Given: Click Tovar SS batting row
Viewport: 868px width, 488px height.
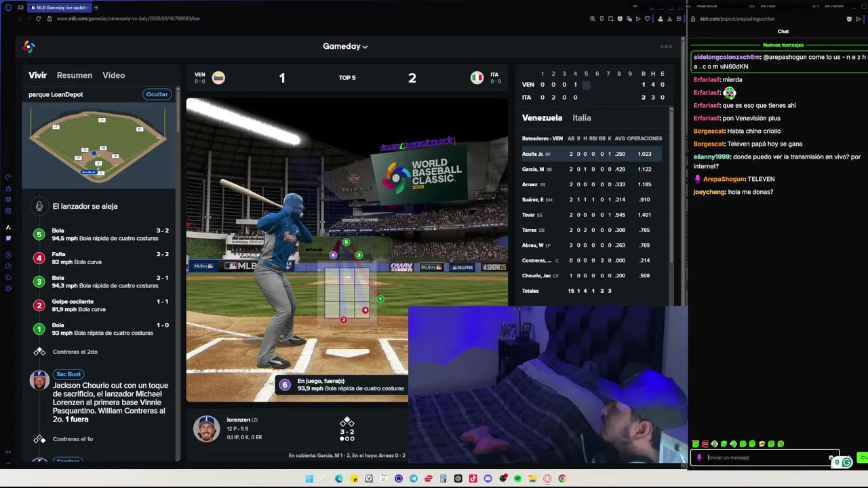Looking at the screenshot, I should pos(591,215).
